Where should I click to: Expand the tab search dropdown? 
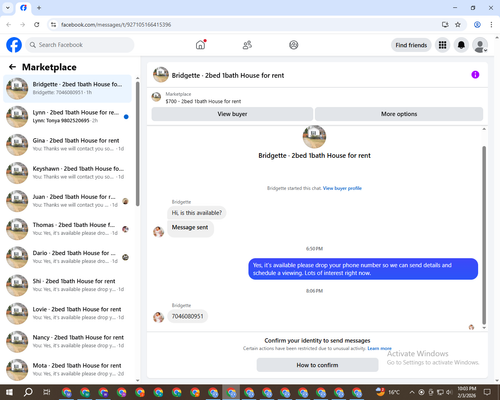(8, 8)
